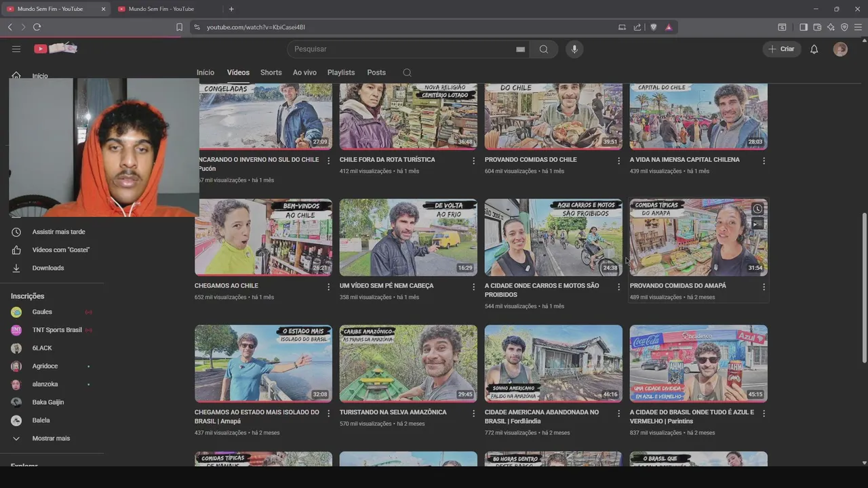The width and height of the screenshot is (868, 488).
Task: Switch to the Início channel tab
Action: pos(205,73)
